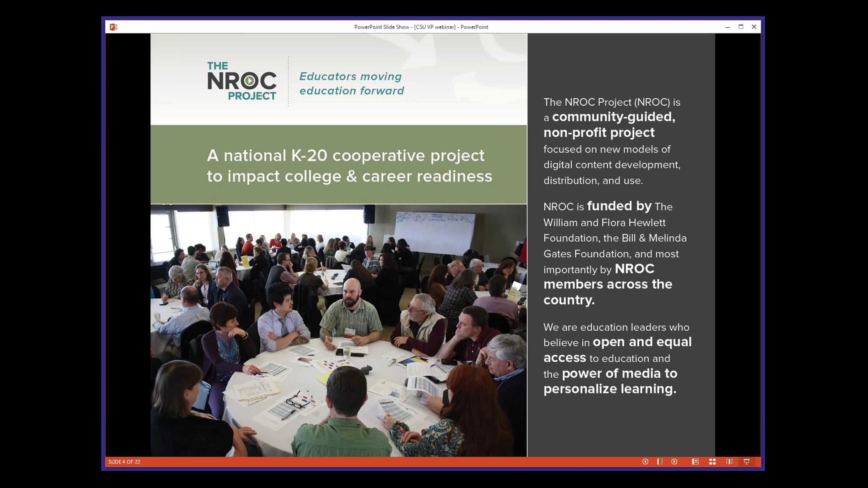868x488 pixels.
Task: Go to the previous slide
Action: point(645,462)
